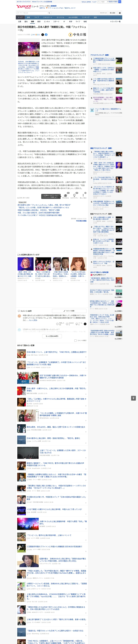
Task: Open 新着取得 link in header
Action: (54, 6)
